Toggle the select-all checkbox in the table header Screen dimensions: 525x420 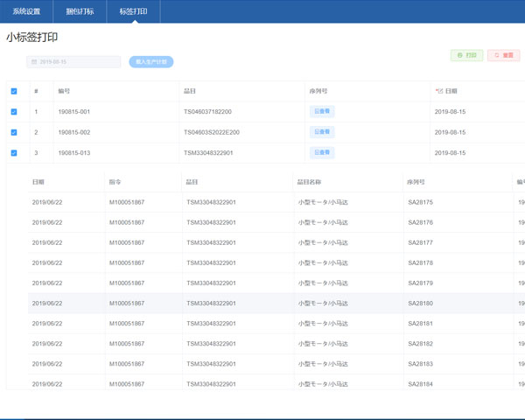[x=14, y=91]
